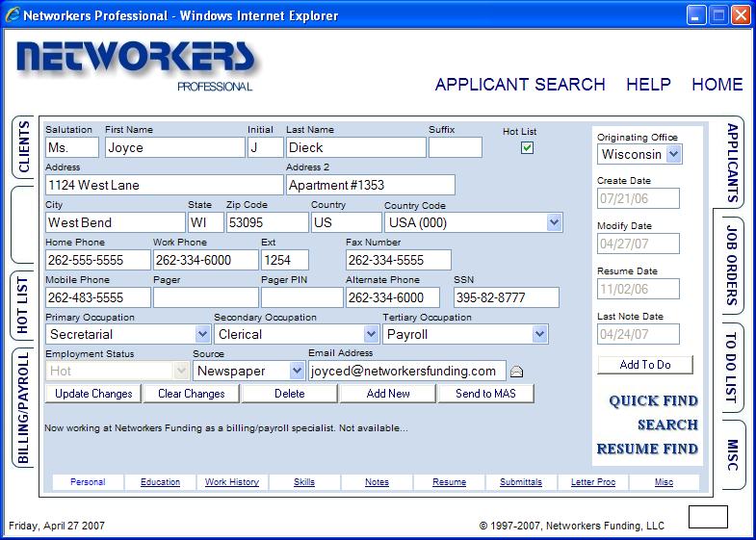Open the Skills bottom tab
Viewport: 756px width, 540px height.
tap(304, 482)
